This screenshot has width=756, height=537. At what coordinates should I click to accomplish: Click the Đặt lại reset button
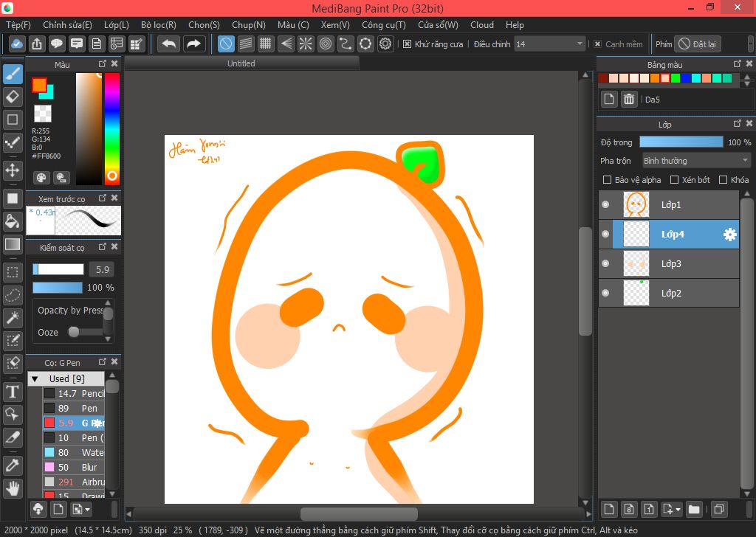[x=697, y=44]
